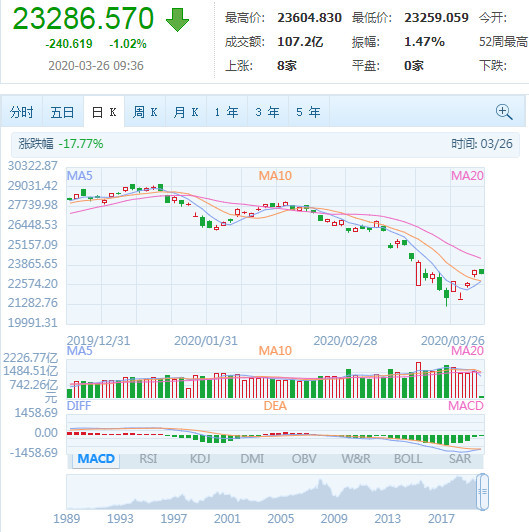
Task: Click the pink MA20 label on the price chart
Action: tap(467, 176)
